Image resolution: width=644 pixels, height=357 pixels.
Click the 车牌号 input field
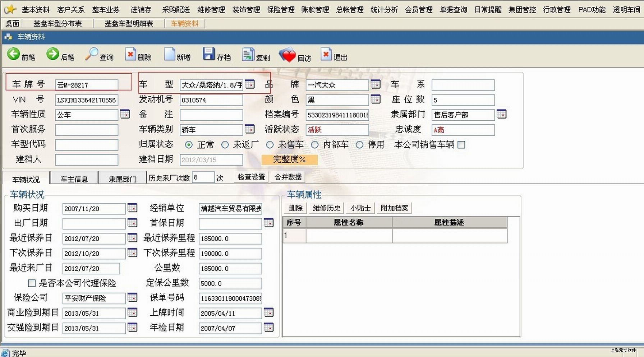pos(86,85)
